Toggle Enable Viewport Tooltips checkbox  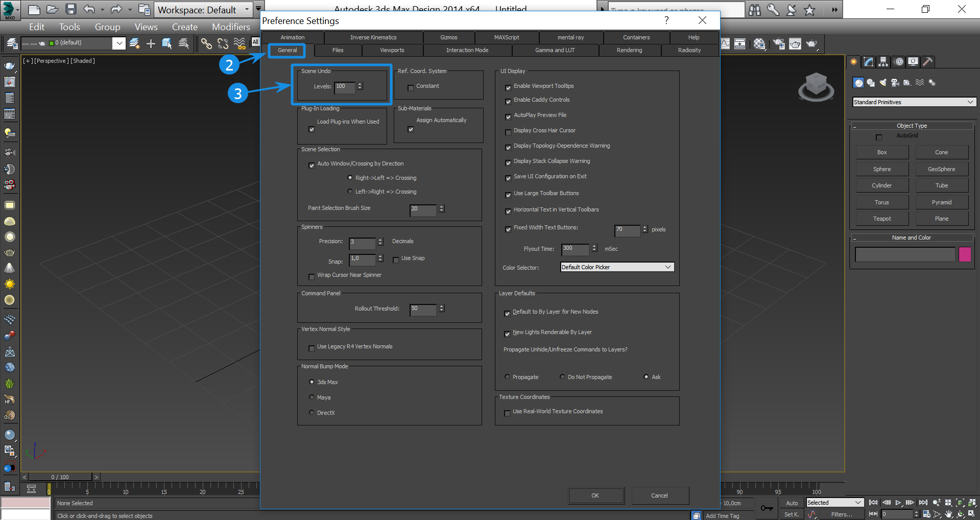pos(508,88)
